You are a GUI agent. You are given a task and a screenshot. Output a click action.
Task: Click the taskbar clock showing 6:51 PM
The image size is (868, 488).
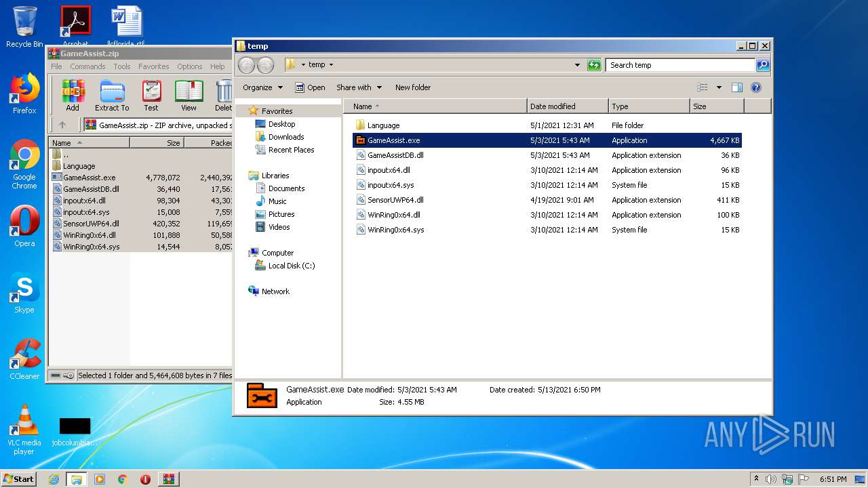tap(833, 479)
